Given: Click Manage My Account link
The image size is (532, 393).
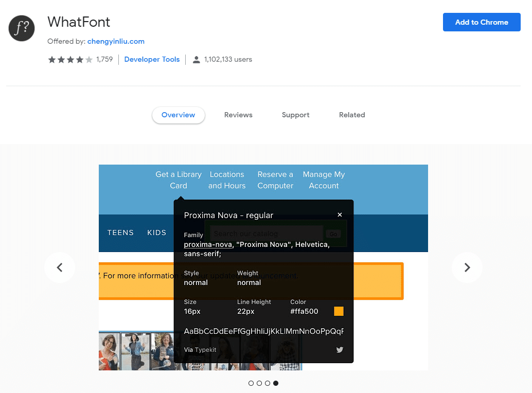Looking at the screenshot, I should pyautogui.click(x=324, y=180).
